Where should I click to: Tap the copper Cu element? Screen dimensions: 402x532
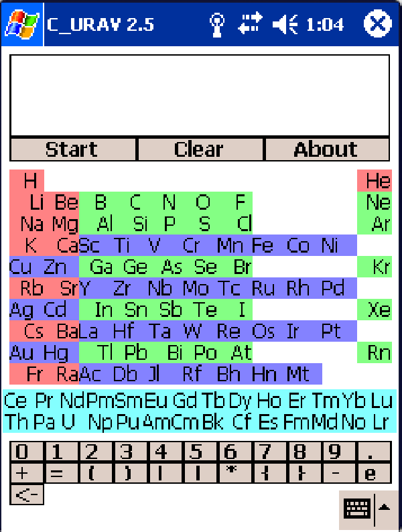point(20,267)
